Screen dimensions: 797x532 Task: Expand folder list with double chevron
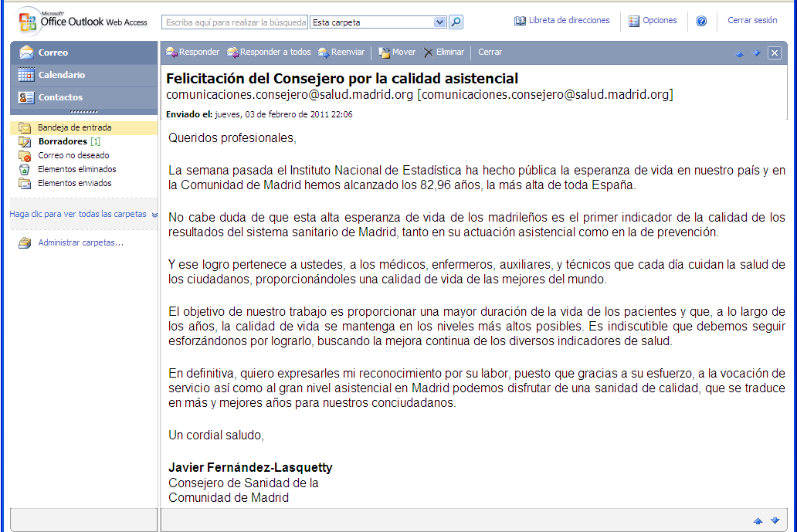pos(154,215)
